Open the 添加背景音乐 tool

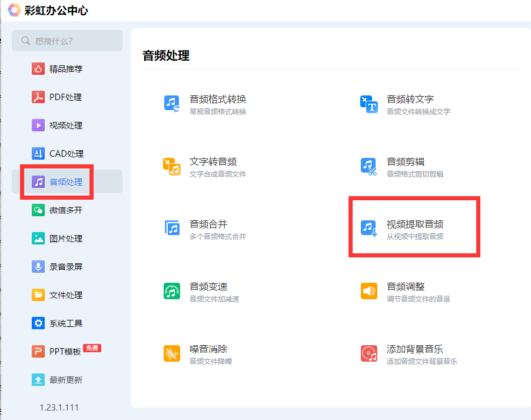coord(415,349)
